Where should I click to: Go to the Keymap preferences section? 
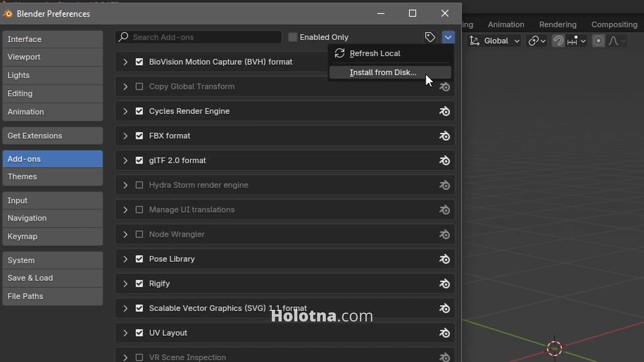point(52,236)
